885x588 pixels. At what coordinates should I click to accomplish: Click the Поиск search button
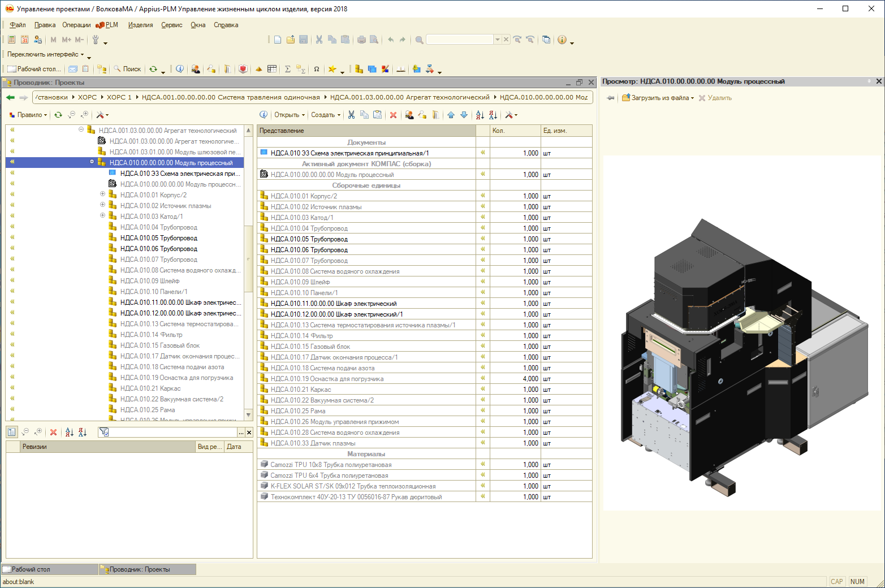127,69
